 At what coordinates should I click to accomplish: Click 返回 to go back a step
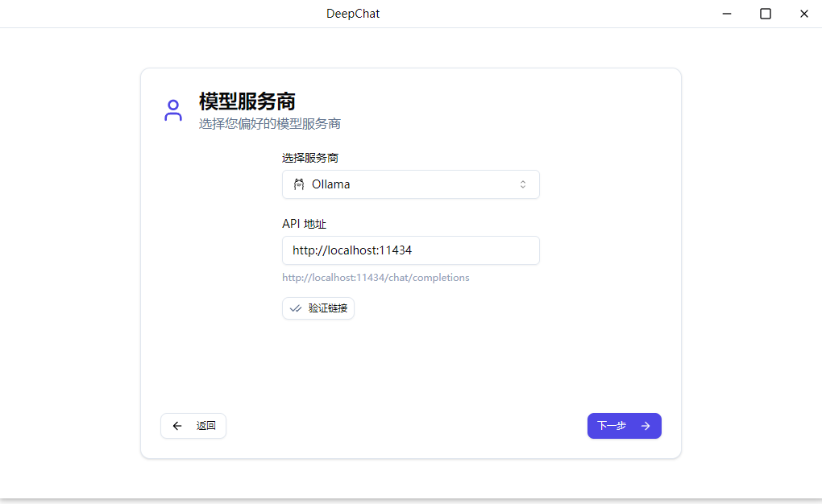(193, 425)
